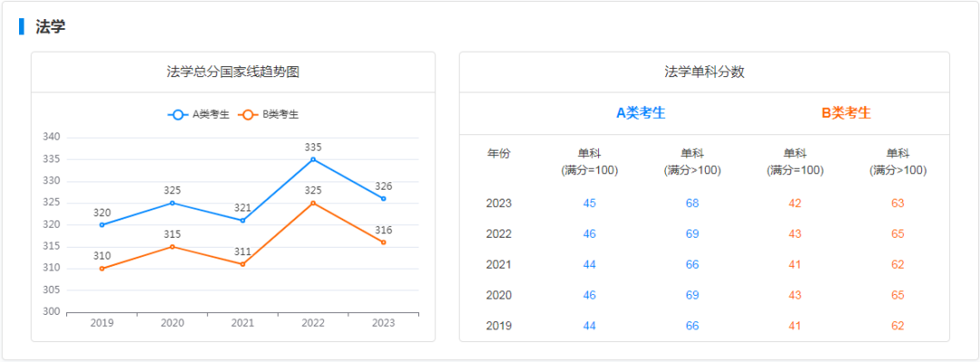Click the 2023 year row label in table

click(499, 203)
